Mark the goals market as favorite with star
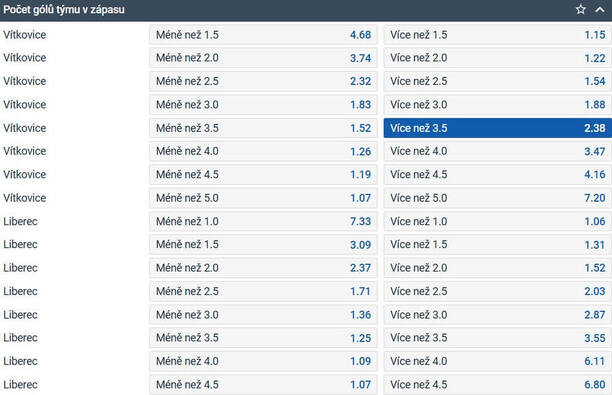This screenshot has width=612, height=395. pyautogui.click(x=580, y=9)
